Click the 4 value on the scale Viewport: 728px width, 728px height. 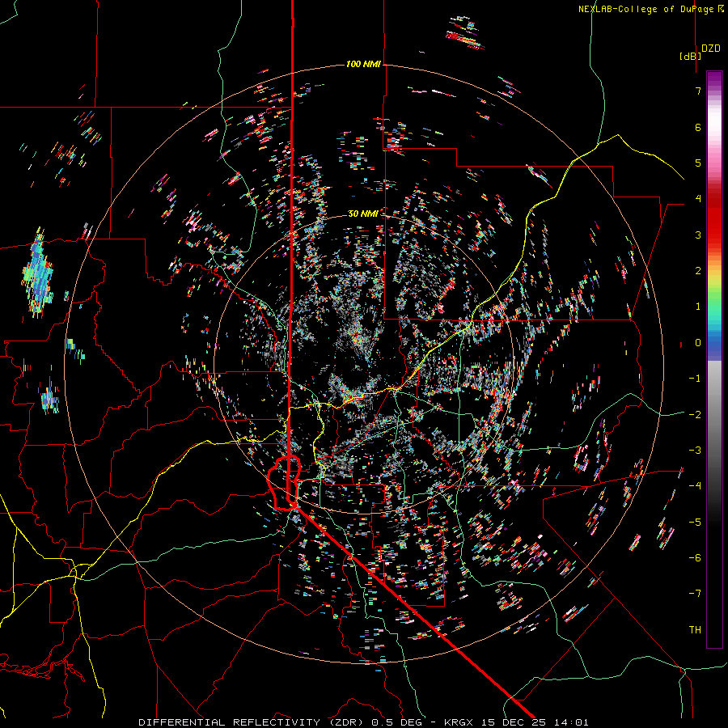(698, 199)
